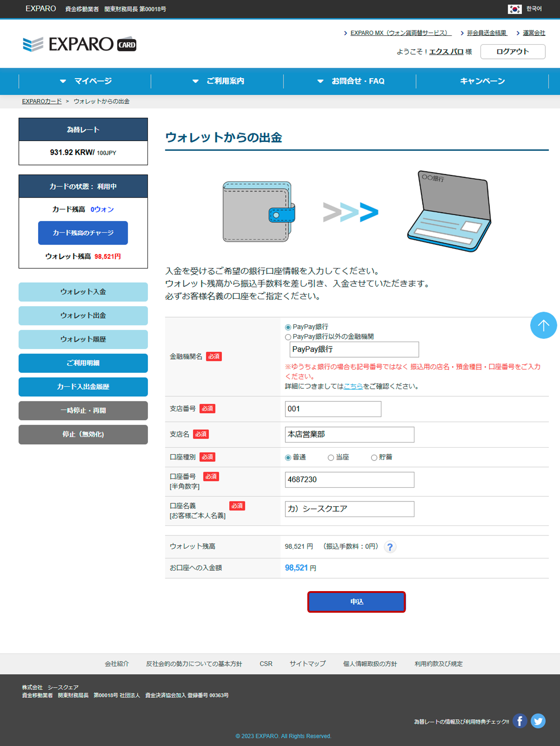The height and width of the screenshot is (746, 560).
Task: Click the Facebook icon in footer
Action: (520, 721)
